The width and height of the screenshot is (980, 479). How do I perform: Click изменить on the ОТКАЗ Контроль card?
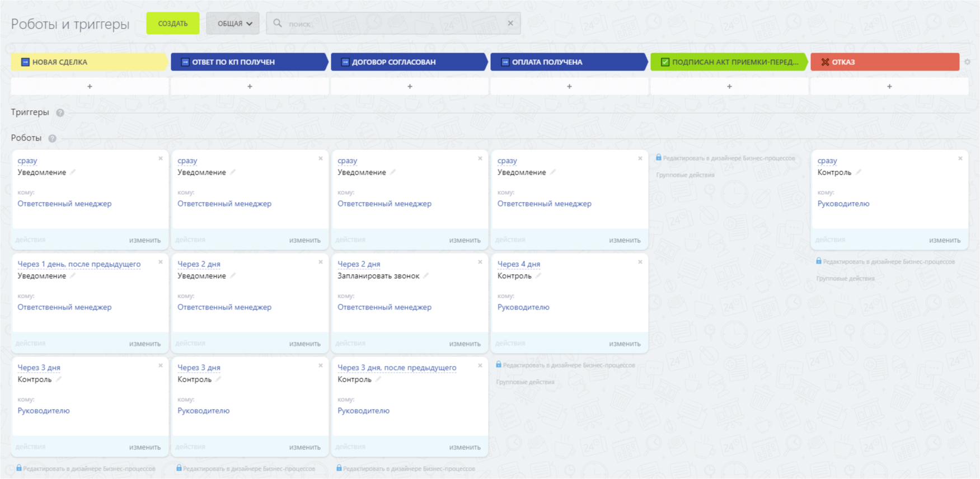point(945,240)
